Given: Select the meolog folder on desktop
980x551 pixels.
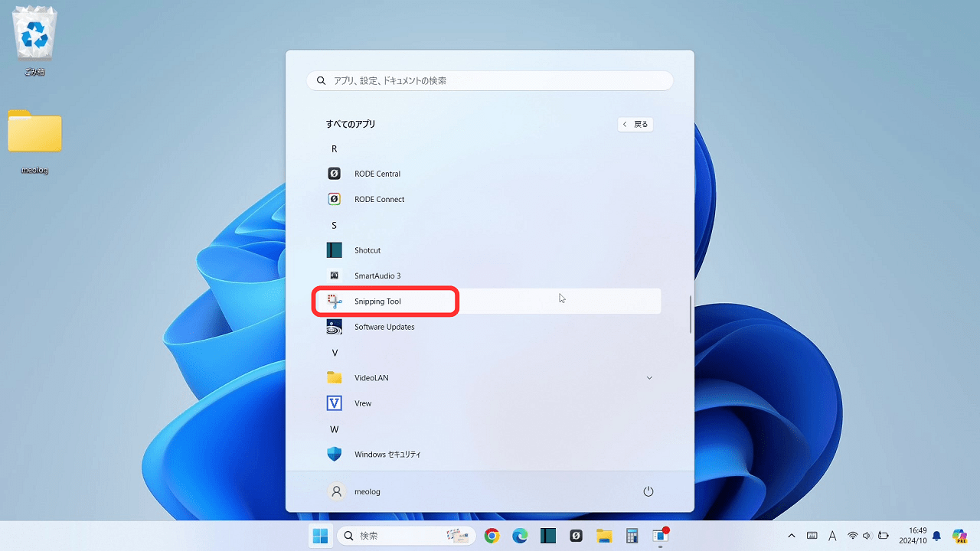Looking at the screenshot, I should (34, 142).
